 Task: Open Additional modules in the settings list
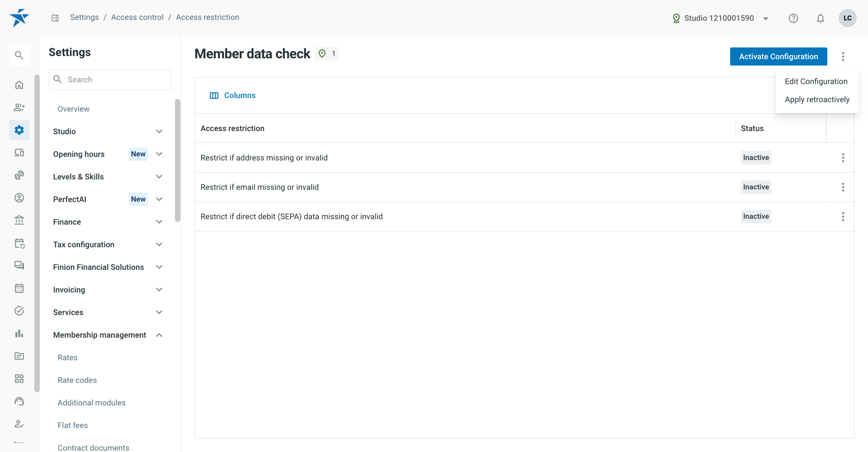click(92, 403)
